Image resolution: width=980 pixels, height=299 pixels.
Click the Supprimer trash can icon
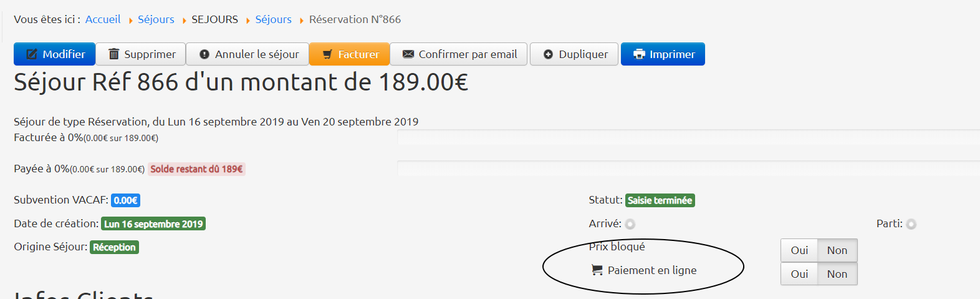coord(114,54)
